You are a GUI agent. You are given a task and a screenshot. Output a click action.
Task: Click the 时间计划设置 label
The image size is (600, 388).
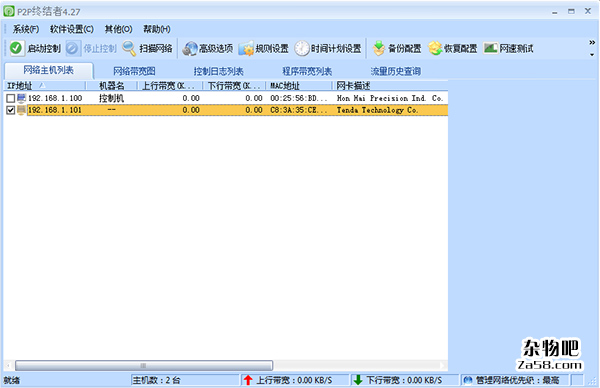coord(336,49)
